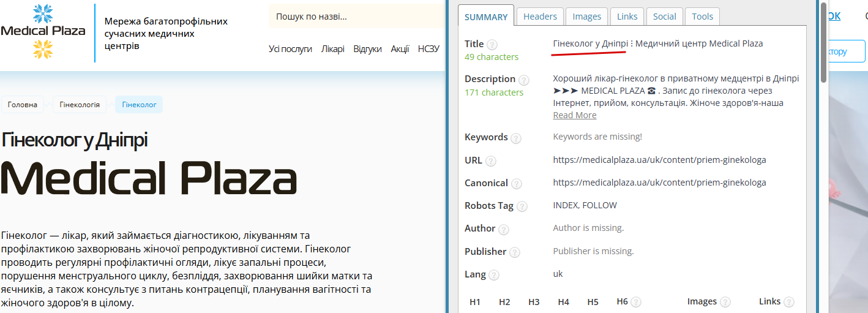Image resolution: width=868 pixels, height=313 pixels.
Task: Click the H6 headings help icon
Action: (636, 302)
